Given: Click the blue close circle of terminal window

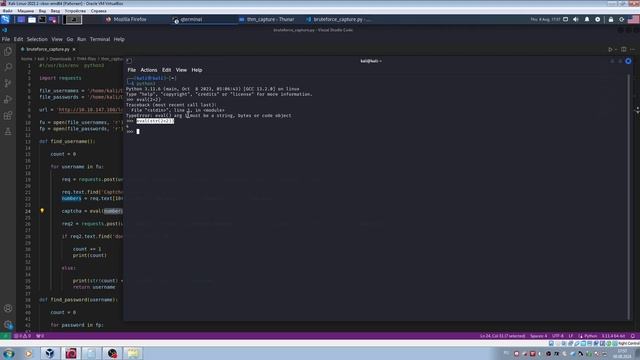Looking at the screenshot, I should pos(628,61).
